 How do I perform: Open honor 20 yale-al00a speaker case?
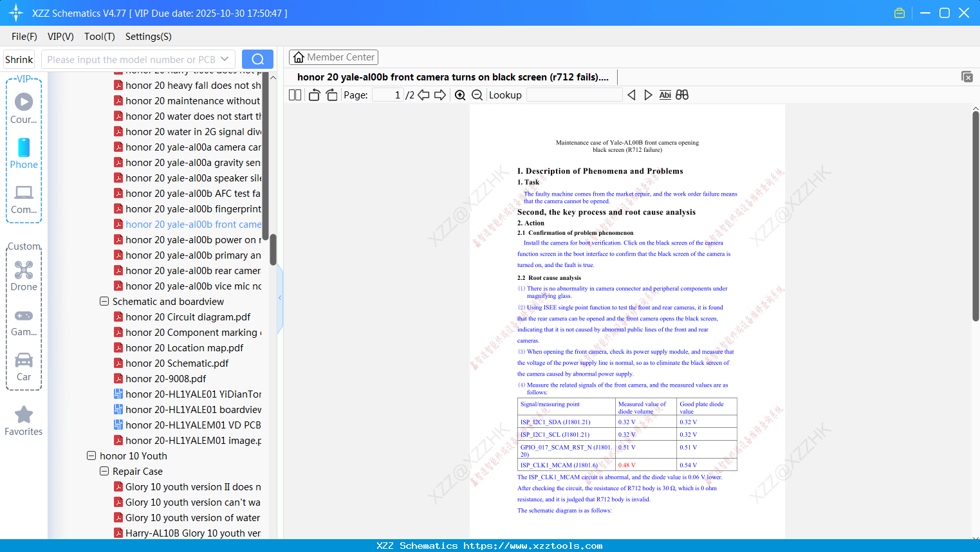[188, 178]
